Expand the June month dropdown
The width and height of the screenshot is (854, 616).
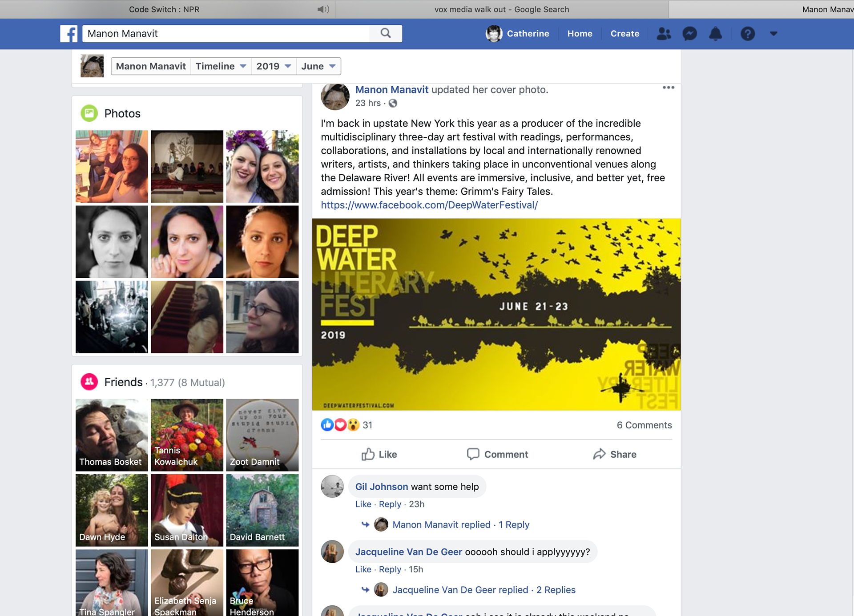point(318,66)
